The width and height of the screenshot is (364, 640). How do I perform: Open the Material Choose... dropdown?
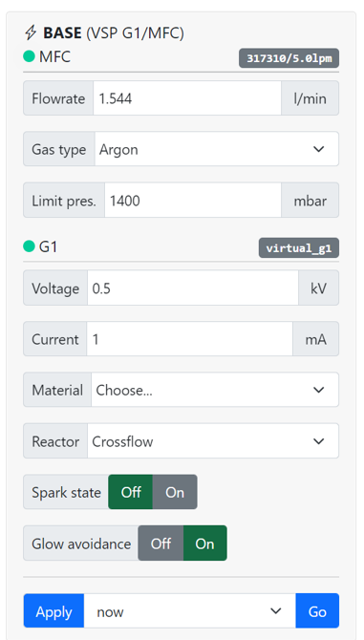click(x=215, y=390)
